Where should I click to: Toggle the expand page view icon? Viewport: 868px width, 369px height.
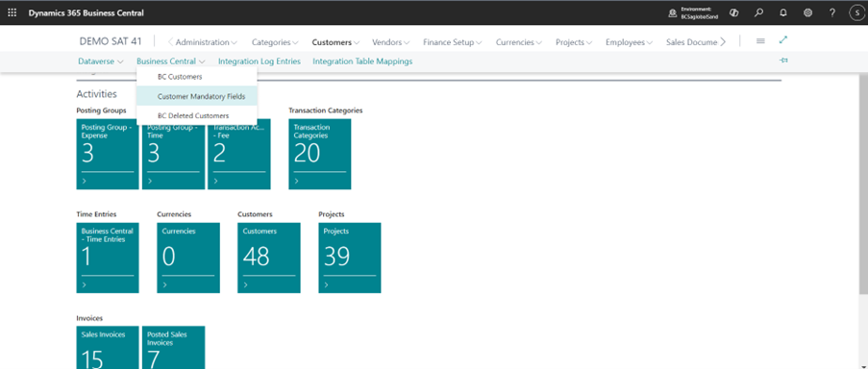pyautogui.click(x=783, y=40)
